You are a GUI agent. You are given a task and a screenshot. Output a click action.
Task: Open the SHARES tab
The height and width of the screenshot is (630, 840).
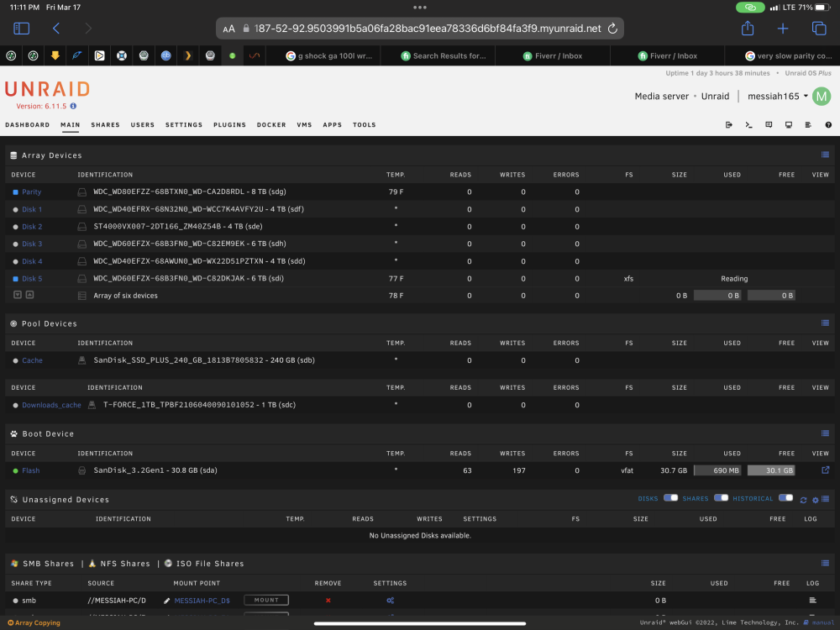coord(106,125)
